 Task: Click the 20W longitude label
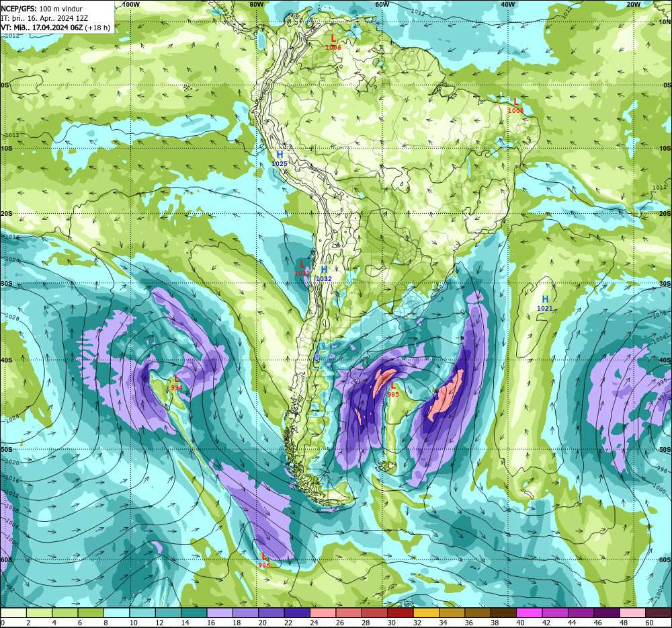633,4
